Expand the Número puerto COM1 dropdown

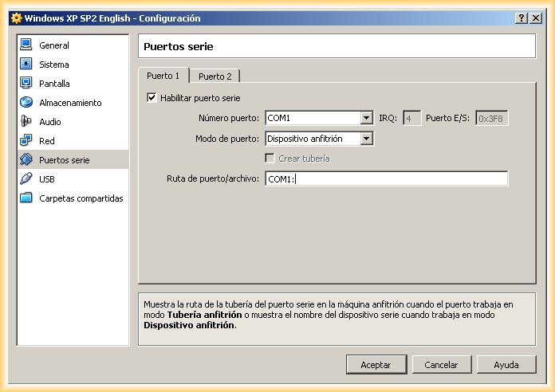point(366,118)
